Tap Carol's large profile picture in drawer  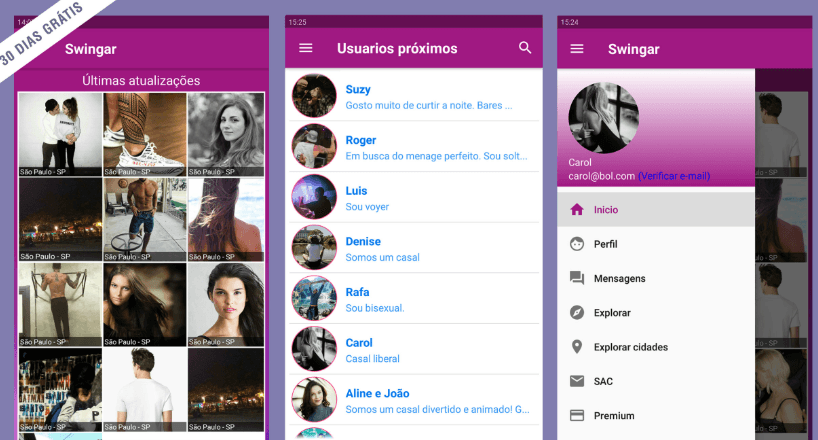[x=604, y=117]
